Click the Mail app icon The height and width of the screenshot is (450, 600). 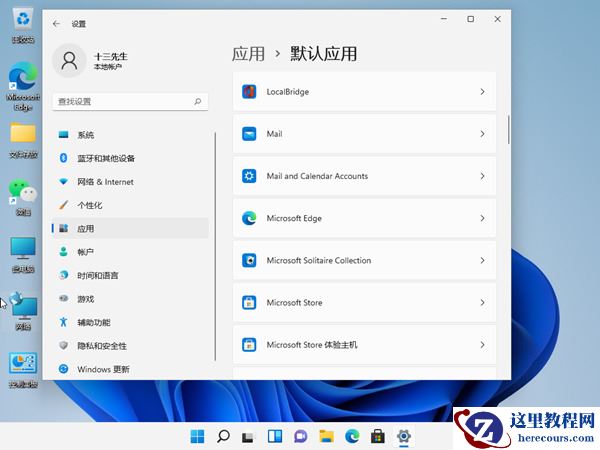tap(249, 134)
